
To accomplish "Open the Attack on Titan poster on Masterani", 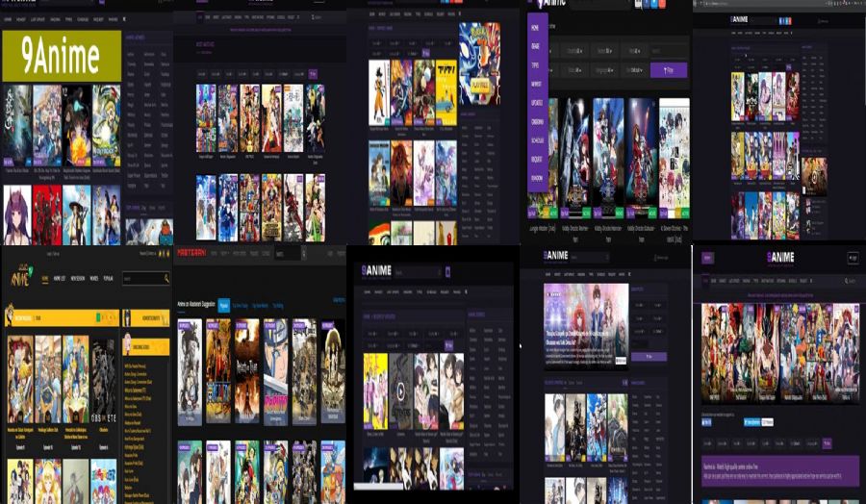I will [247, 371].
